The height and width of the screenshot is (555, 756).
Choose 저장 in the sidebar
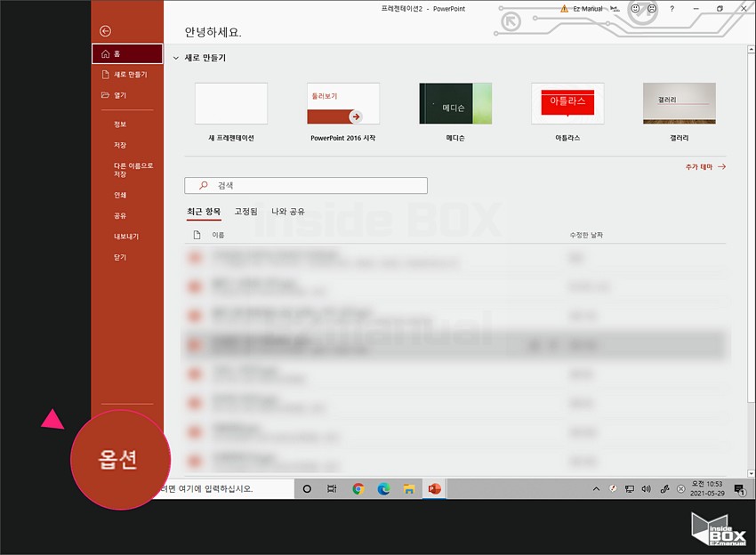pyautogui.click(x=120, y=145)
